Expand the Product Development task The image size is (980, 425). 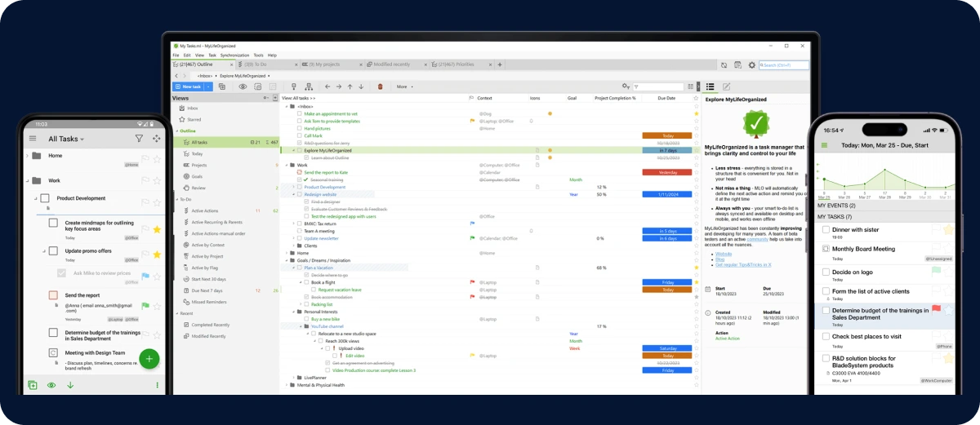coord(294,187)
